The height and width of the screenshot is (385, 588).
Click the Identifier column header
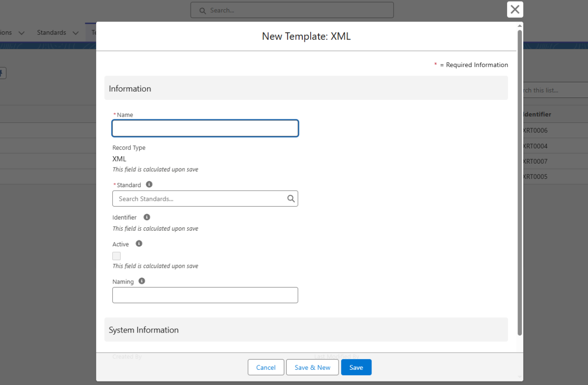point(537,114)
